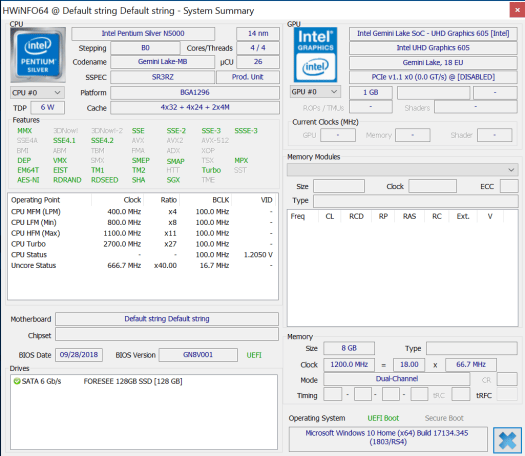Viewport: 525px width, 456px height.
Task: Click the Intel UHD Graphics 605 name field
Action: 433,48
